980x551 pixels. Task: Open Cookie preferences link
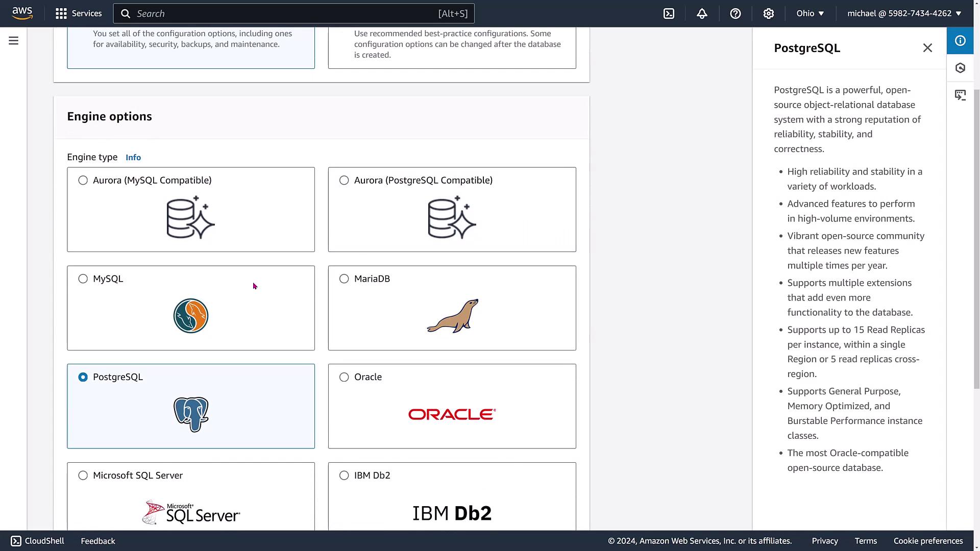pyautogui.click(x=928, y=541)
